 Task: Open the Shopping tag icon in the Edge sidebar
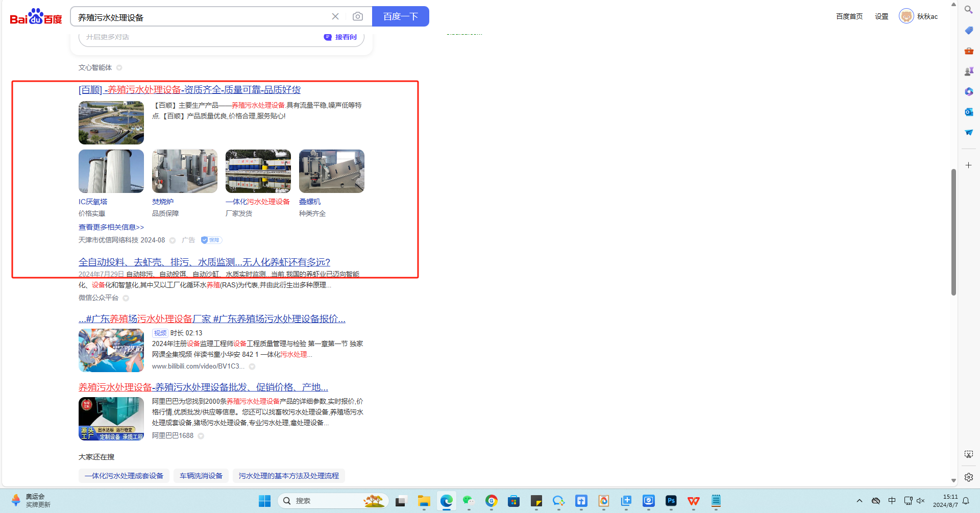point(968,31)
